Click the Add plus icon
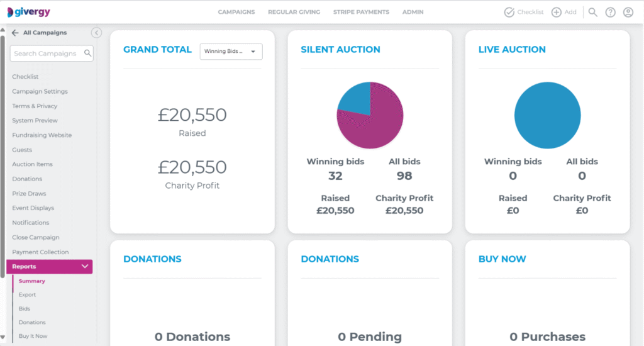The height and width of the screenshot is (346, 644). point(557,12)
